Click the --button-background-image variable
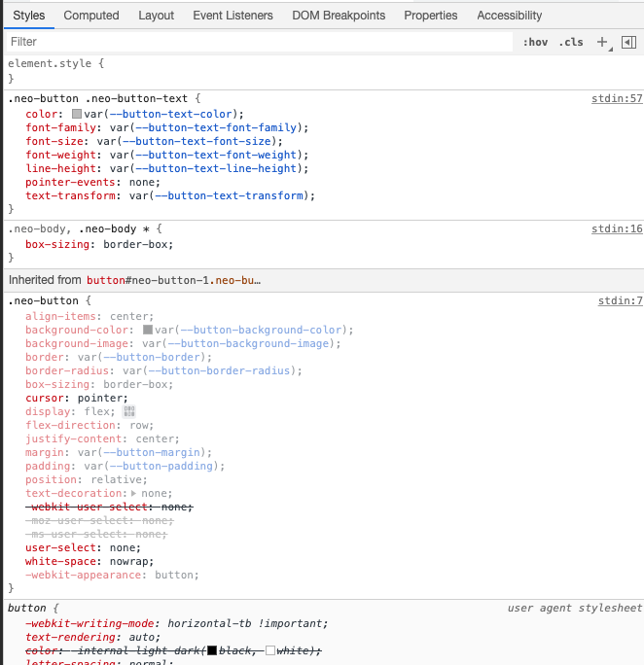 click(x=248, y=343)
